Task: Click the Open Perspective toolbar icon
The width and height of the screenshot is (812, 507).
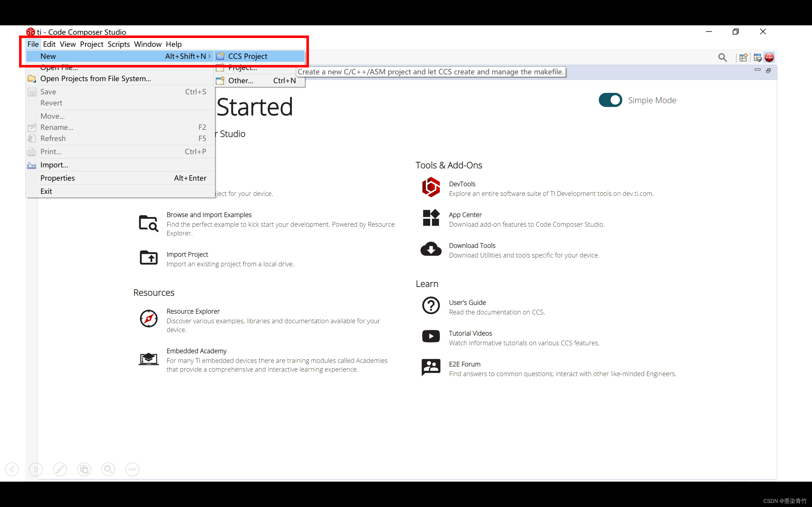Action: pyautogui.click(x=743, y=58)
